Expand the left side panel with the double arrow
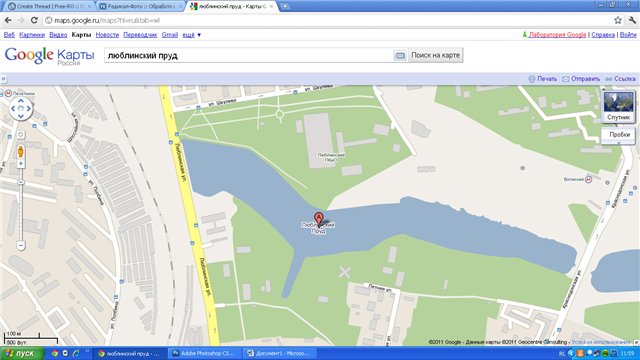 coord(3,79)
